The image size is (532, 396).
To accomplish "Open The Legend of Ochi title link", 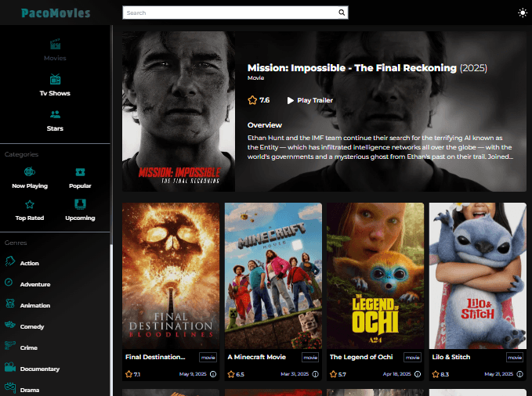I will [361, 357].
